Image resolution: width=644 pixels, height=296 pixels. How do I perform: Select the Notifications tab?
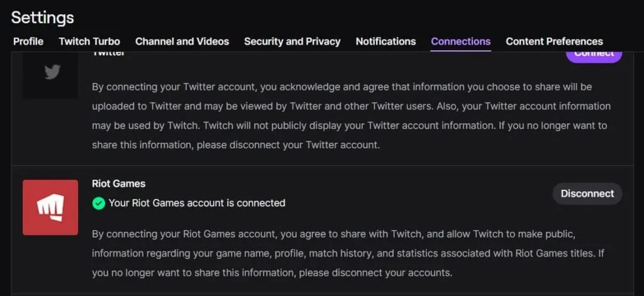(x=386, y=41)
